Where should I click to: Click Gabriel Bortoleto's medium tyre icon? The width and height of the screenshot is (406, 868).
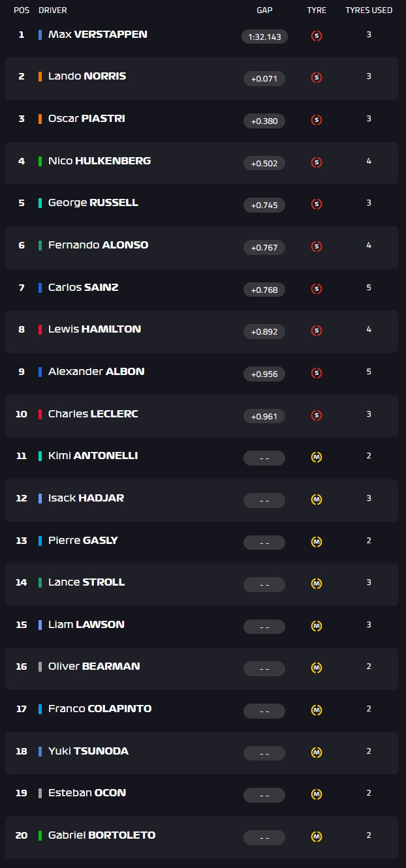pos(317,837)
